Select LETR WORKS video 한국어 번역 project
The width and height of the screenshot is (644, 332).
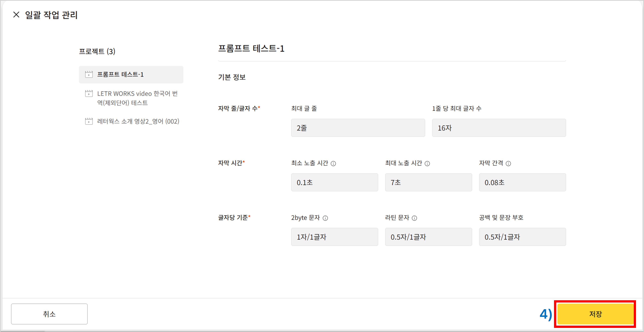(x=137, y=98)
